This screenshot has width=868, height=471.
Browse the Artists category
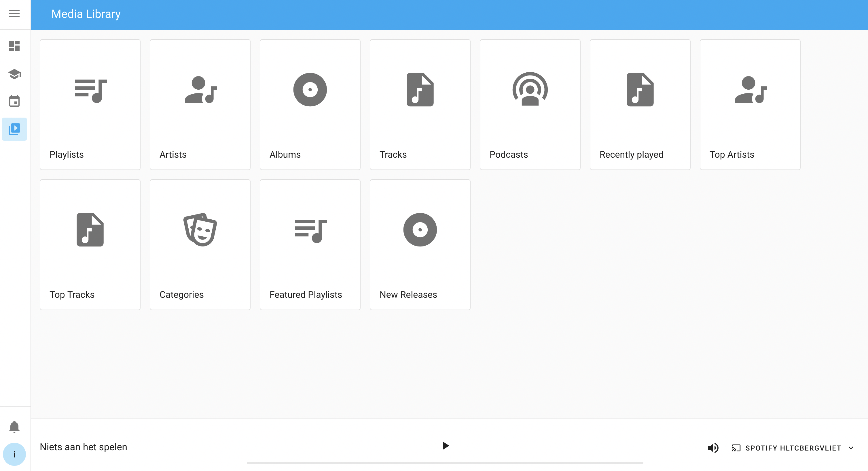click(x=200, y=105)
